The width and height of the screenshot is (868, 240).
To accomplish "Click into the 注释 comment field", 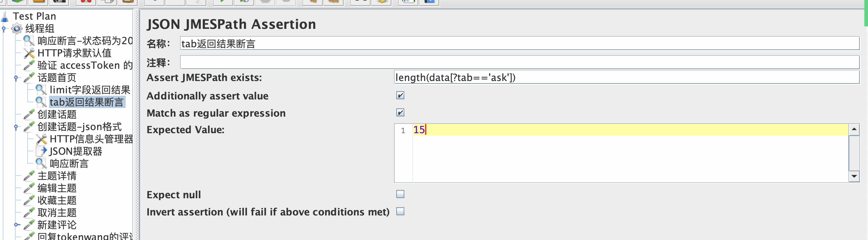I will (519, 62).
